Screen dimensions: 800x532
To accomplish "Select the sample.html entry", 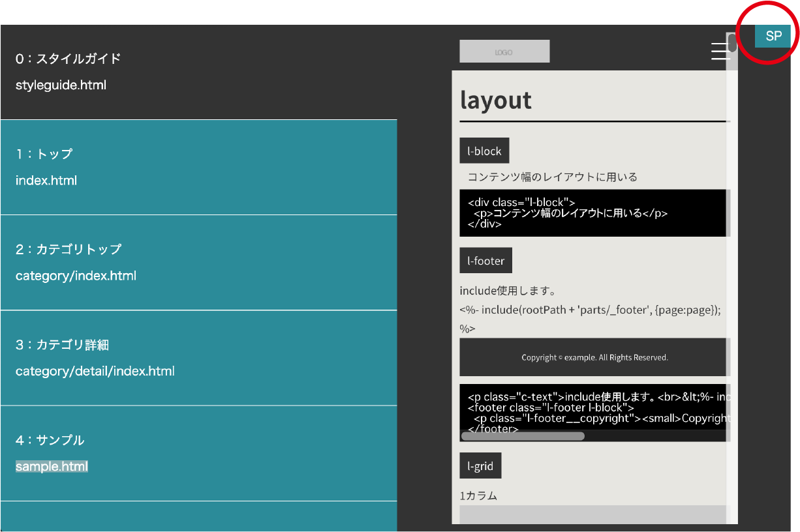I will 198,454.
